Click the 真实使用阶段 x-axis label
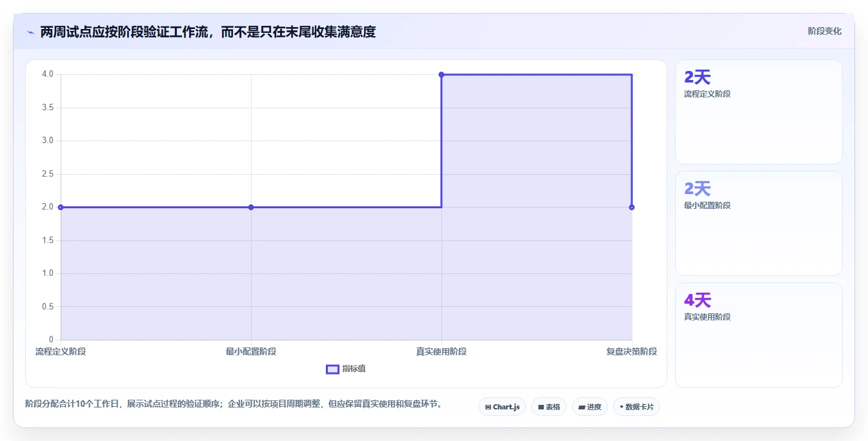Image resolution: width=868 pixels, height=441 pixels. click(x=441, y=351)
